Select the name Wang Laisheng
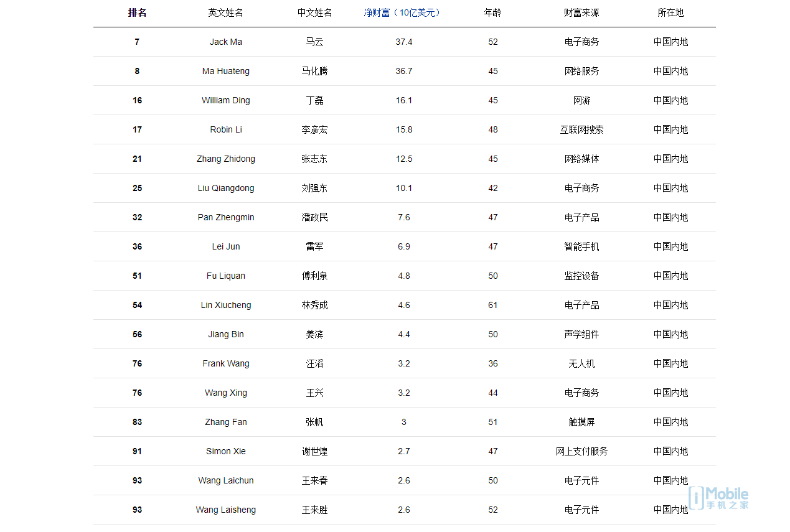Screen dimensions: 790x532 (x=226, y=510)
